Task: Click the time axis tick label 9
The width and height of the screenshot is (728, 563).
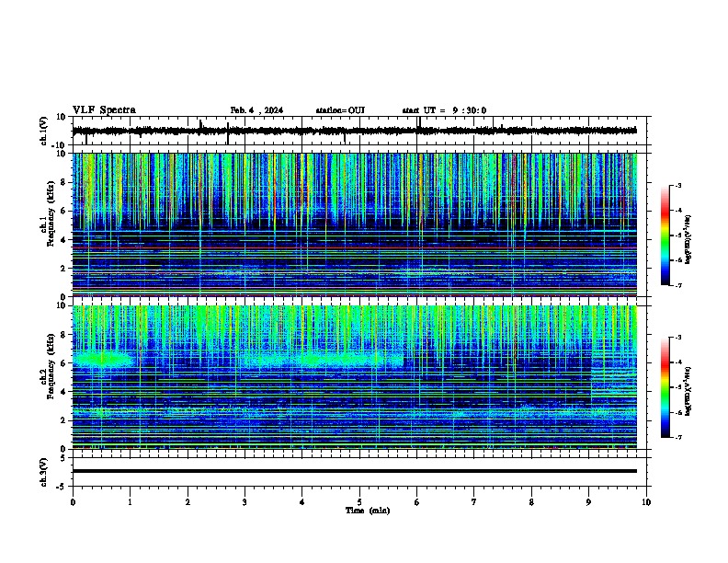Action: pyautogui.click(x=588, y=502)
